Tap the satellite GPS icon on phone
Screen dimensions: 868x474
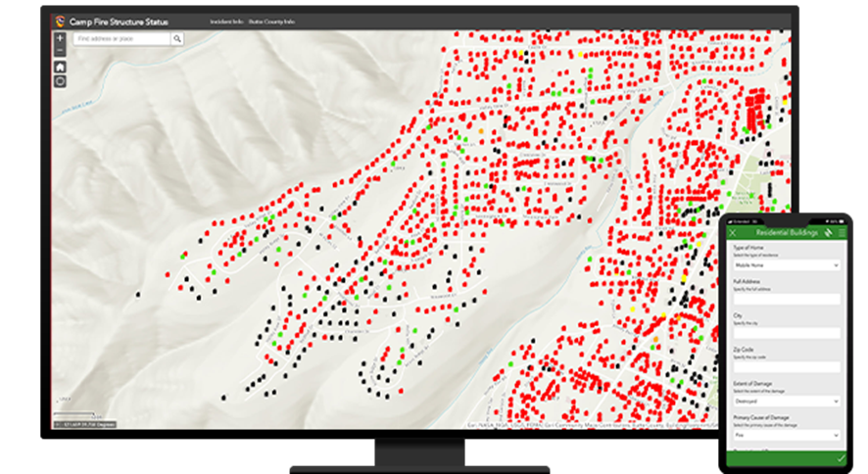(x=829, y=233)
